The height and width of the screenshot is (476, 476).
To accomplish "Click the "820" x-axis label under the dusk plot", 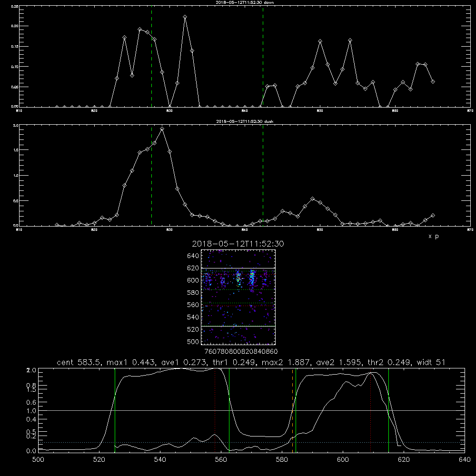I will click(94, 230).
